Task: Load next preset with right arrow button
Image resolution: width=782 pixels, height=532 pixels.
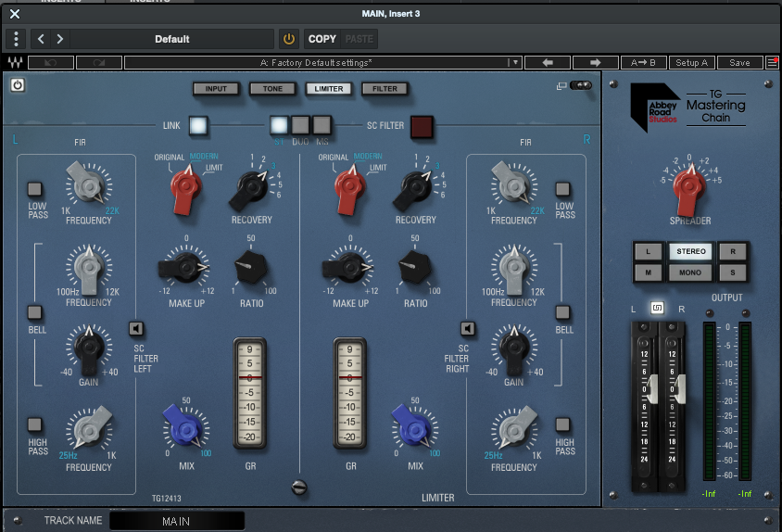Action: (595, 62)
